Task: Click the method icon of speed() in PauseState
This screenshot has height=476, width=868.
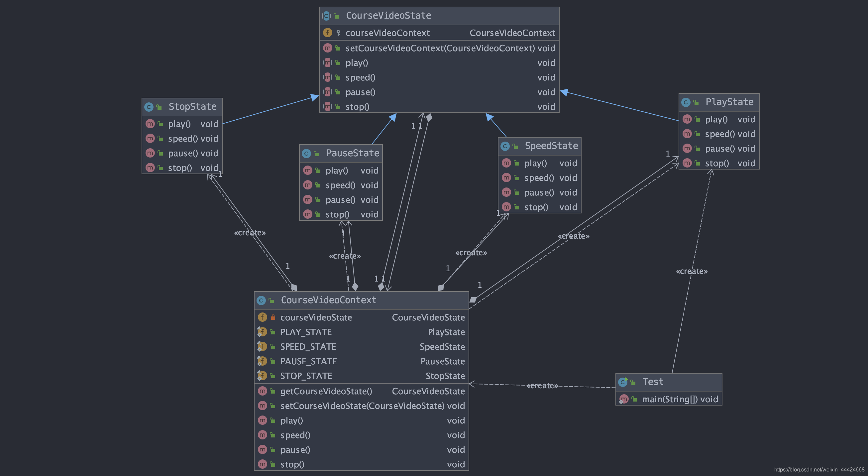Action: point(308,185)
